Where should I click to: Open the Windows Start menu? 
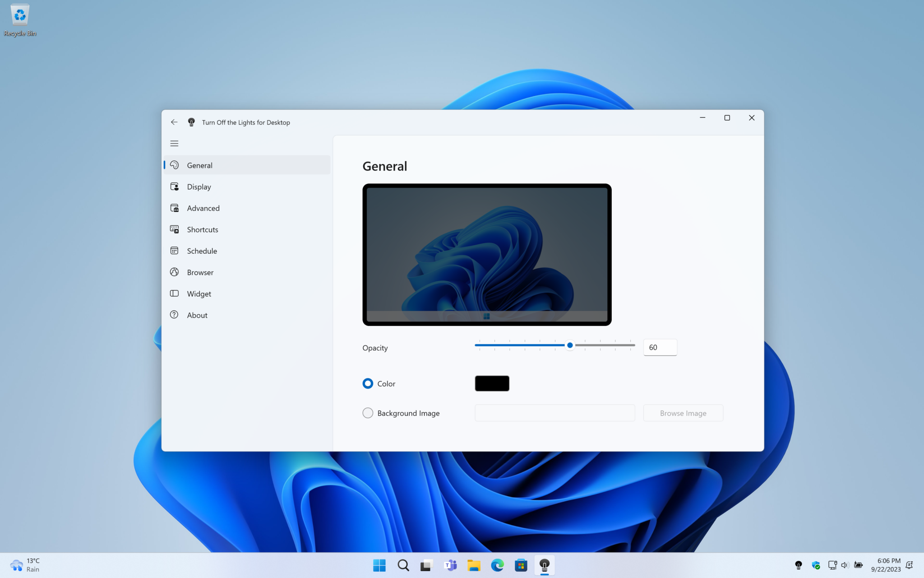(x=379, y=565)
